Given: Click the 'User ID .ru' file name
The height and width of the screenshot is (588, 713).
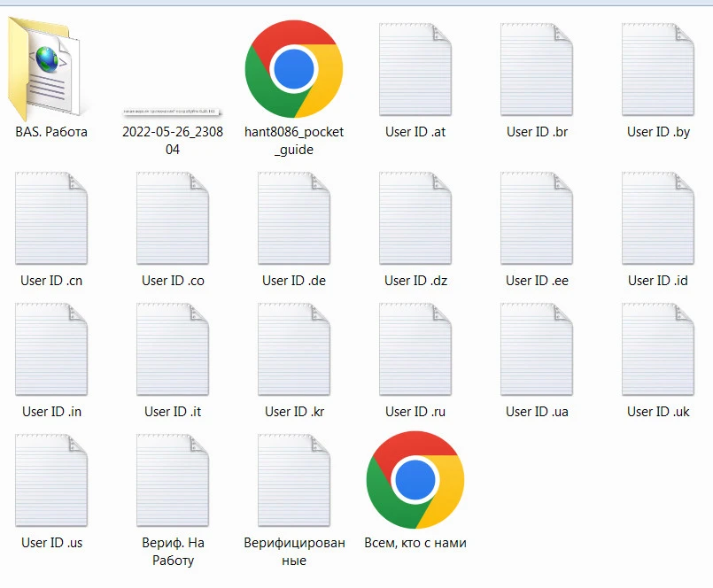Looking at the screenshot, I should click(415, 412).
